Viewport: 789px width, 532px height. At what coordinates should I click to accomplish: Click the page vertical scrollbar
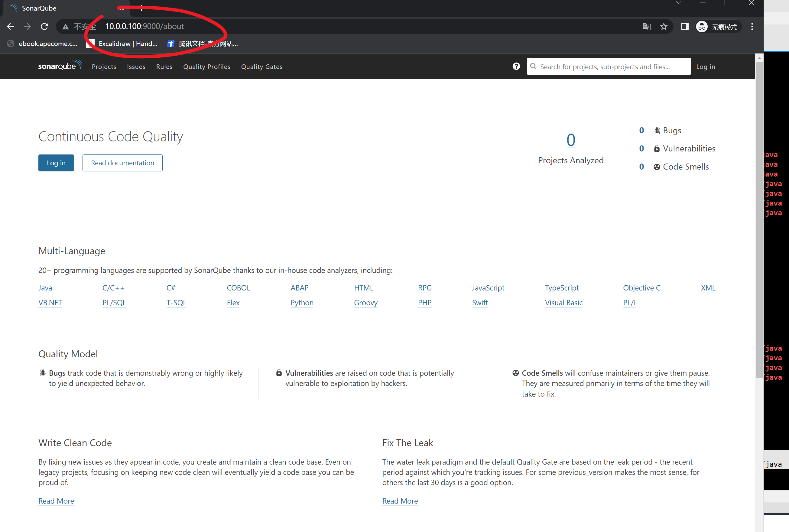tap(759, 217)
